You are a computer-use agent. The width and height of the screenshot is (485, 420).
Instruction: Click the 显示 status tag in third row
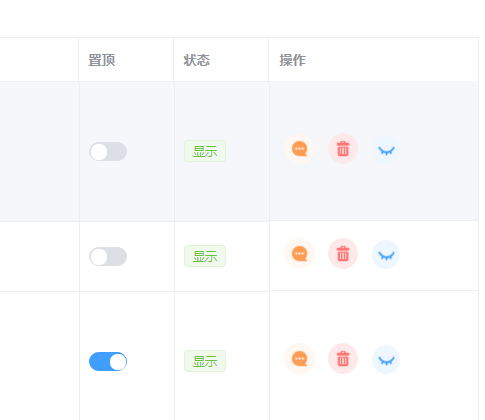(x=205, y=361)
